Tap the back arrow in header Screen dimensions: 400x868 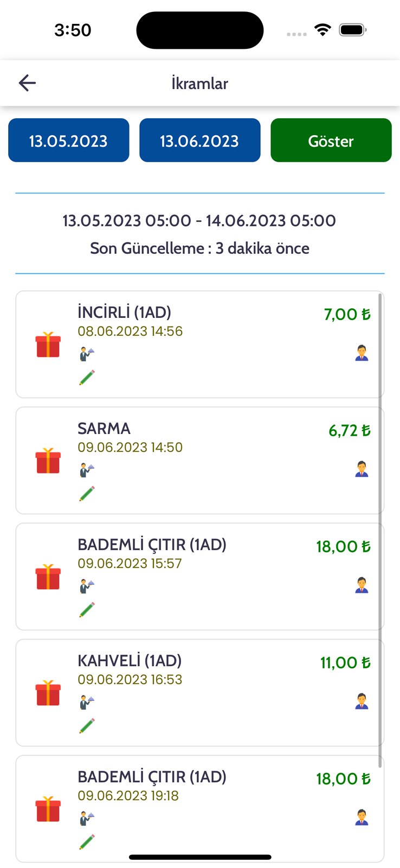[x=27, y=83]
